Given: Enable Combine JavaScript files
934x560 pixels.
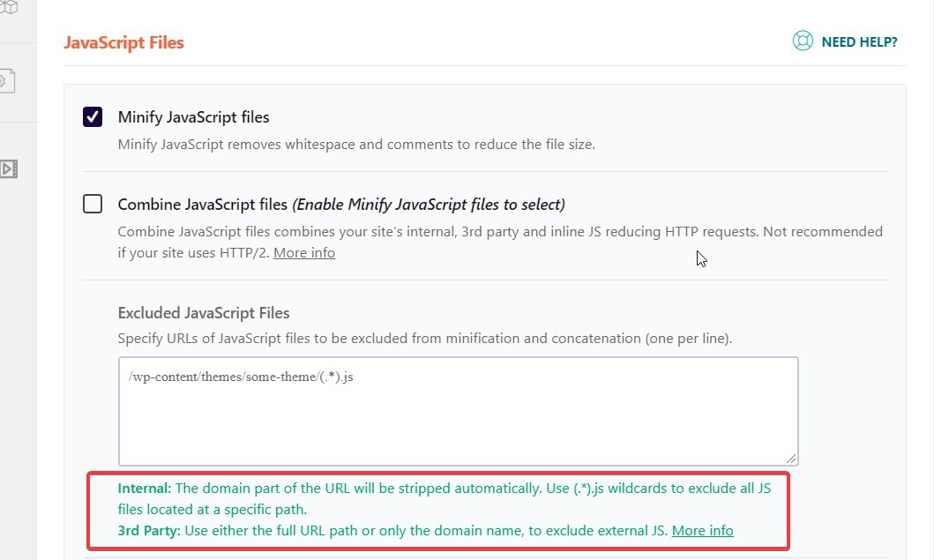Looking at the screenshot, I should click(93, 204).
